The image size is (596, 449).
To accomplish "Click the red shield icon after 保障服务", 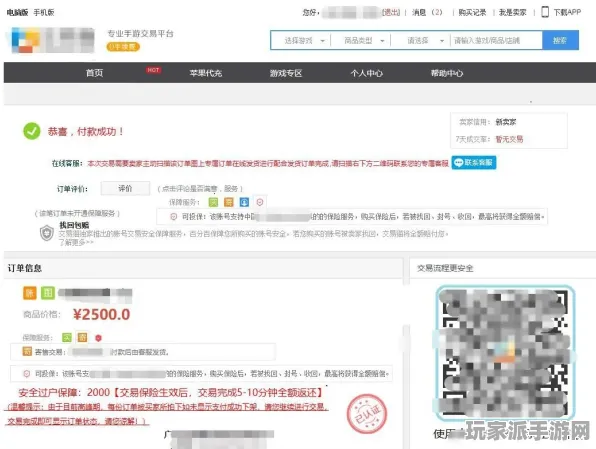I will tap(260, 202).
